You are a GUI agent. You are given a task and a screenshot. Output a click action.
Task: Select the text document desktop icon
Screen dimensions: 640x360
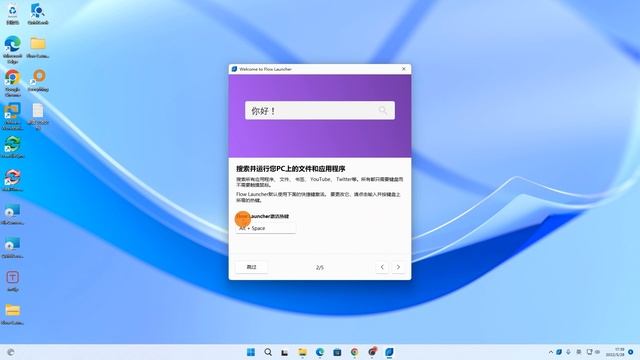[x=38, y=116]
